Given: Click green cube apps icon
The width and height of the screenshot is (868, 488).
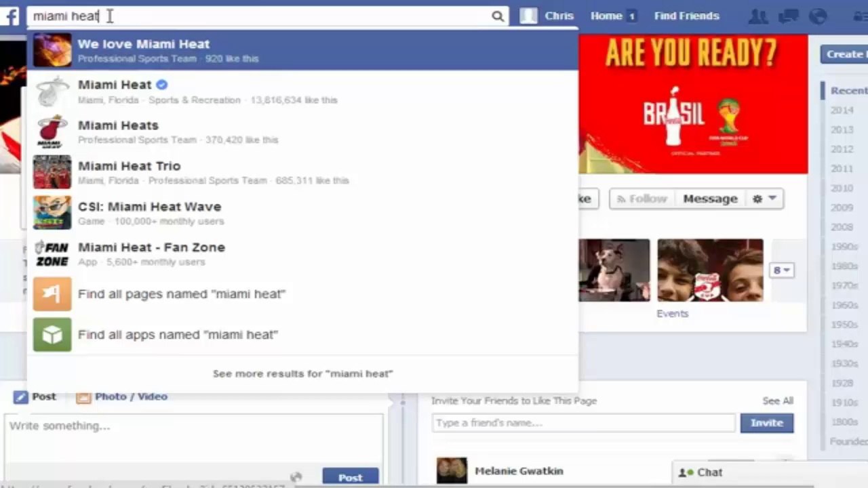Looking at the screenshot, I should (52, 335).
